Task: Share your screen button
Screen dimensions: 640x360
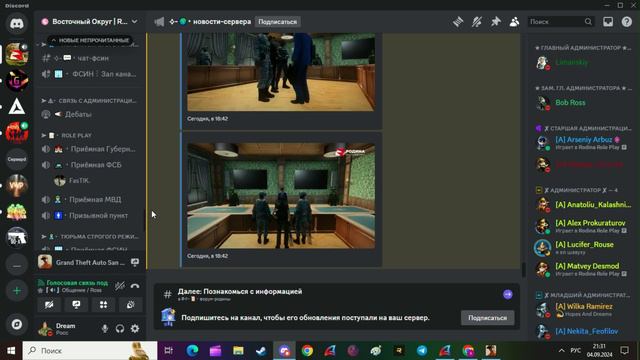Action: point(76,304)
